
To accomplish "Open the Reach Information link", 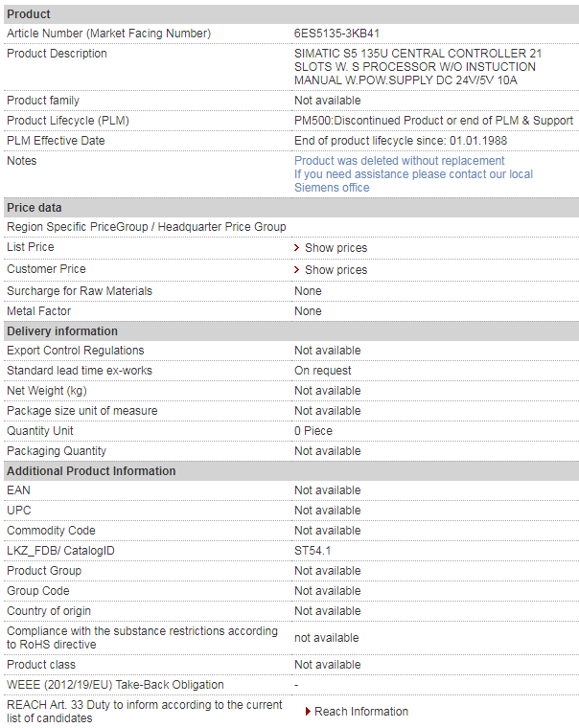I will pyautogui.click(x=361, y=712).
